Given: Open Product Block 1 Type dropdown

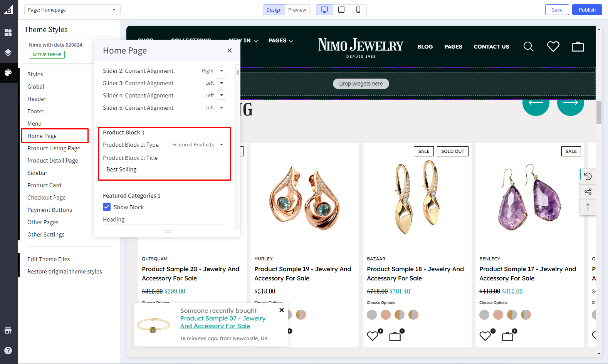Looking at the screenshot, I should pyautogui.click(x=222, y=145).
